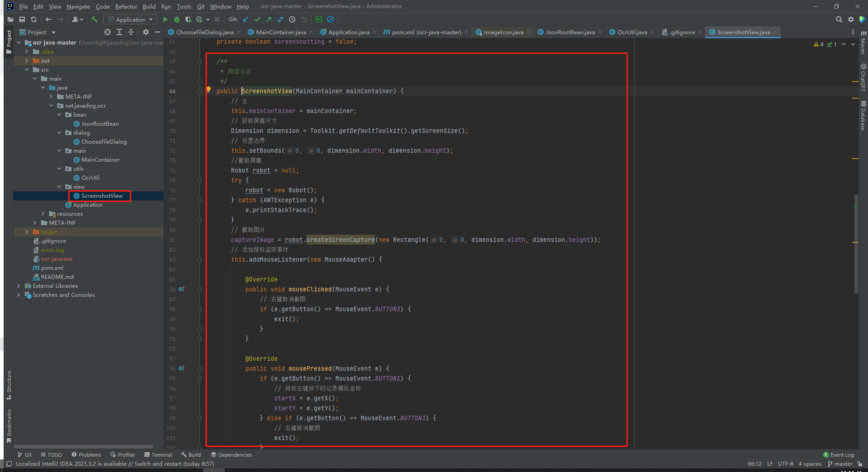Open Git update project (pull) action
Screen dimensions: 868x472
tap(245, 19)
